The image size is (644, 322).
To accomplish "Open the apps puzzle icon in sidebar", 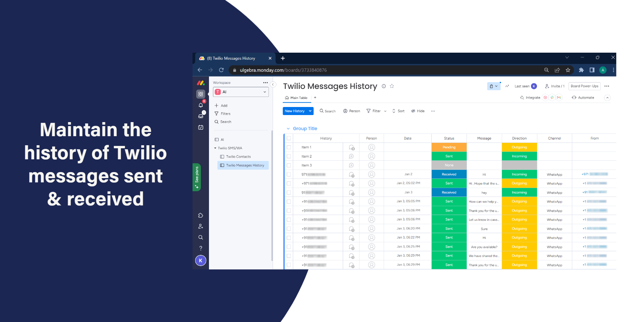I will [x=201, y=215].
